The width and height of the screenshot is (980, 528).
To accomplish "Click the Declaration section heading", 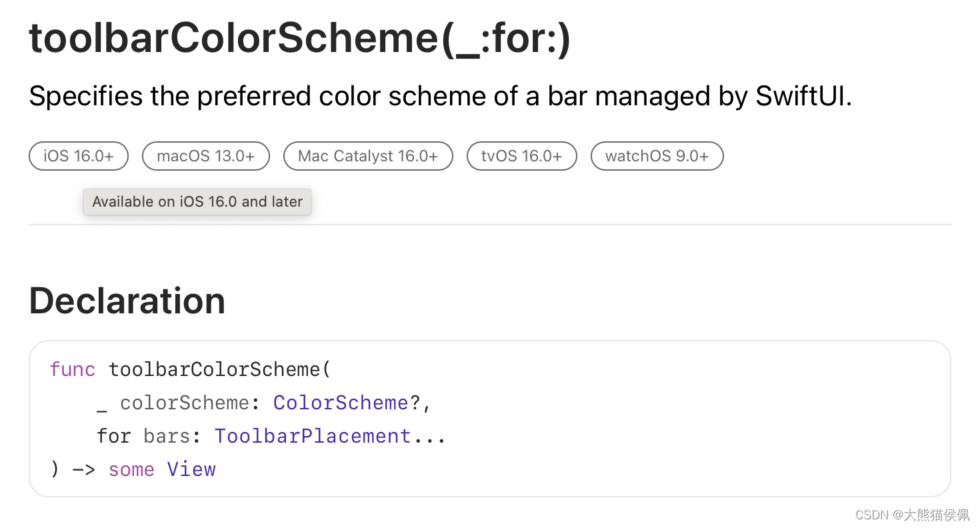I will tap(127, 301).
